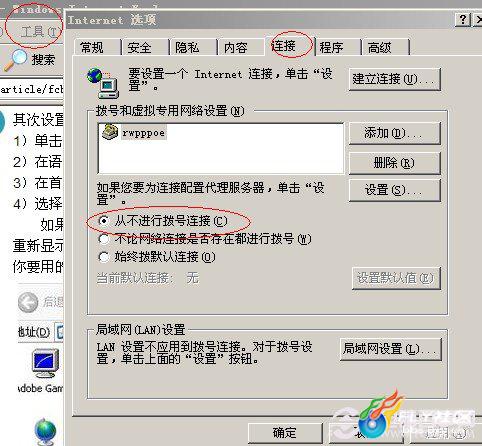Click the back arrow icon
The image size is (482, 446).
pyautogui.click(x=28, y=302)
